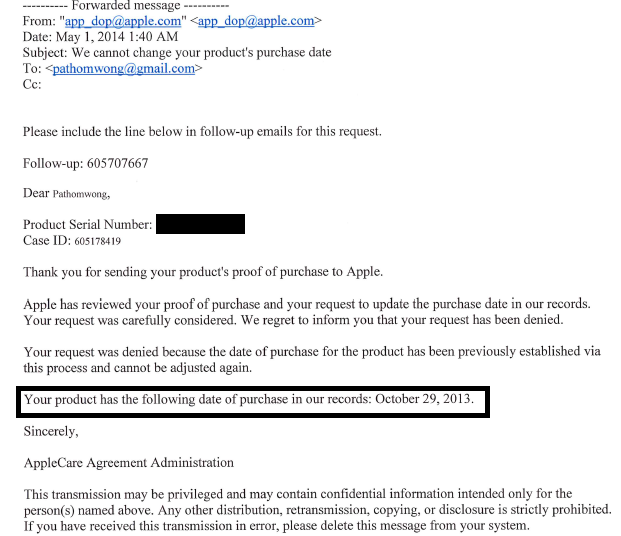The height and width of the screenshot is (536, 621).
Task: Select the subject line about purchase date
Action: (x=177, y=53)
